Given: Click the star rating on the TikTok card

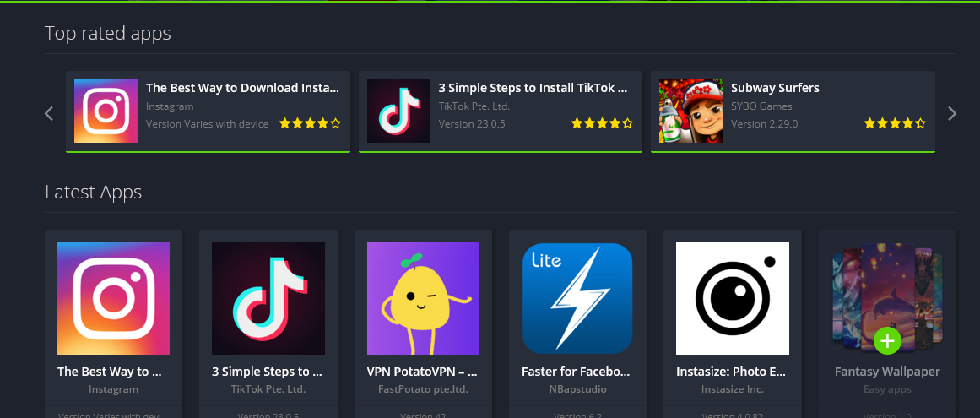Looking at the screenshot, I should (x=602, y=124).
